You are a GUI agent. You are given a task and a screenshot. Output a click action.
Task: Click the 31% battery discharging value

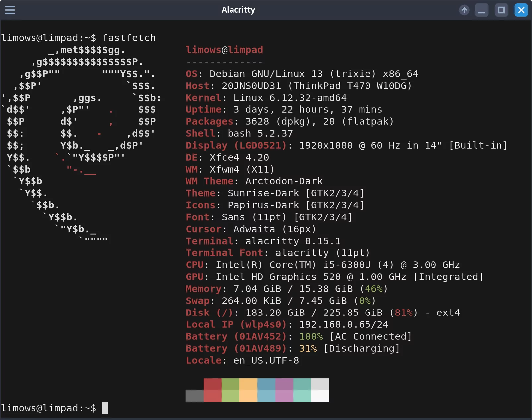click(x=308, y=348)
